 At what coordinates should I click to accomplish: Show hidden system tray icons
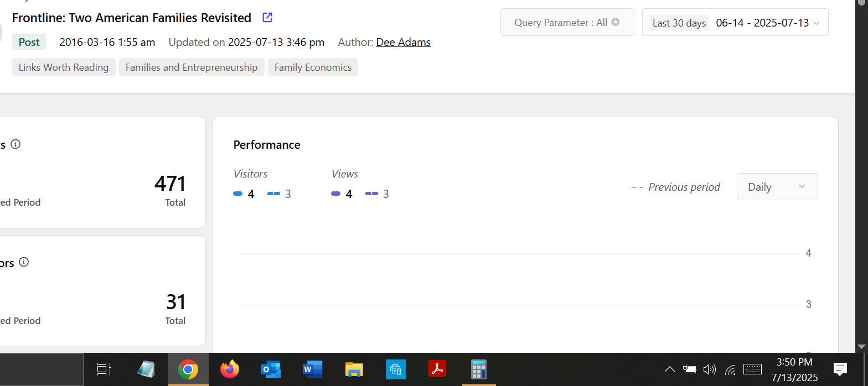tap(669, 369)
